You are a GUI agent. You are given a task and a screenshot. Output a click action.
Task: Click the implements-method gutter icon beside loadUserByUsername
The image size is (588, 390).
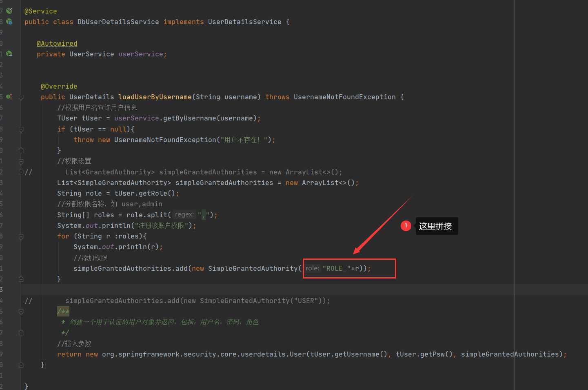tap(9, 96)
